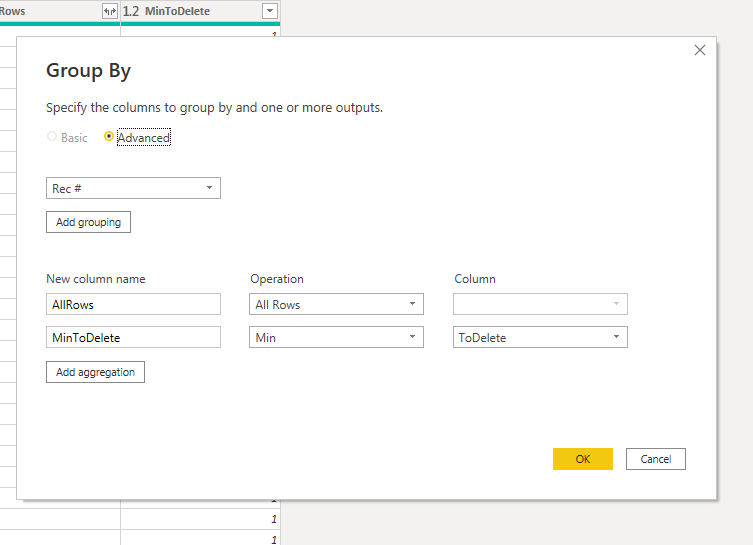Close the Group By dialog
This screenshot has width=753, height=545.
(700, 50)
